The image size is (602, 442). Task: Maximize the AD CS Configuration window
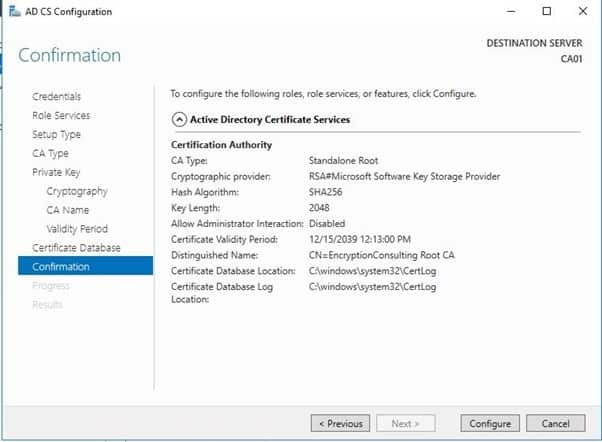tap(546, 12)
